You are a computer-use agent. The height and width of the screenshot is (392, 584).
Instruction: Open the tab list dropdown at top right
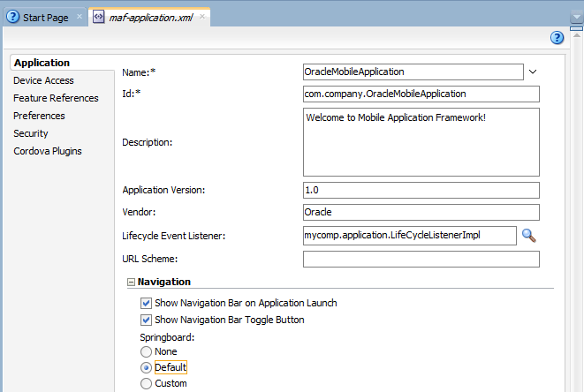coord(577,17)
